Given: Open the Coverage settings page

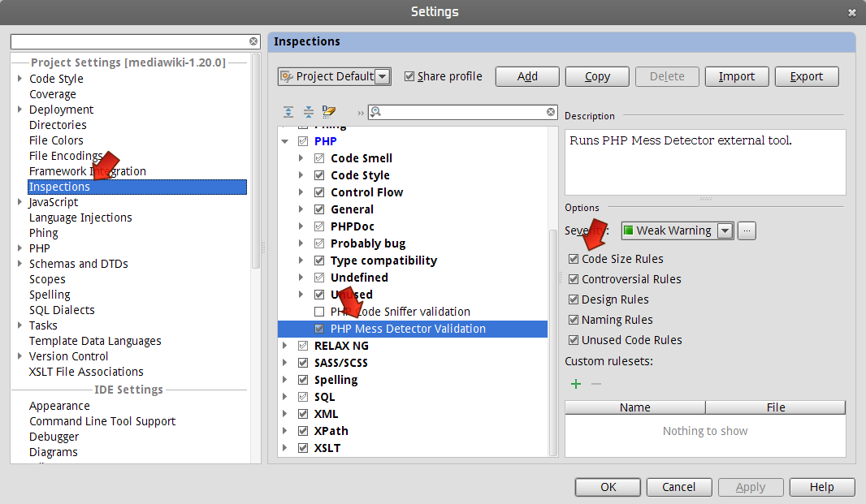Looking at the screenshot, I should (53, 94).
